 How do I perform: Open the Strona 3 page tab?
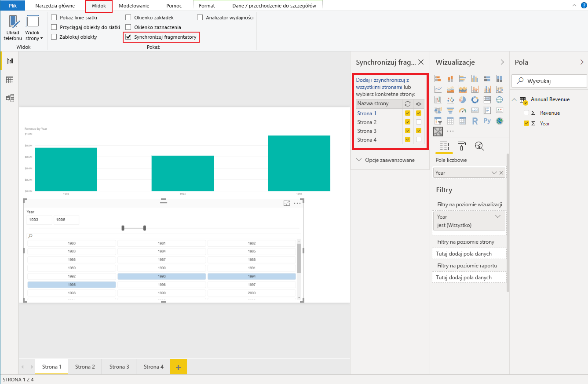[x=118, y=366]
